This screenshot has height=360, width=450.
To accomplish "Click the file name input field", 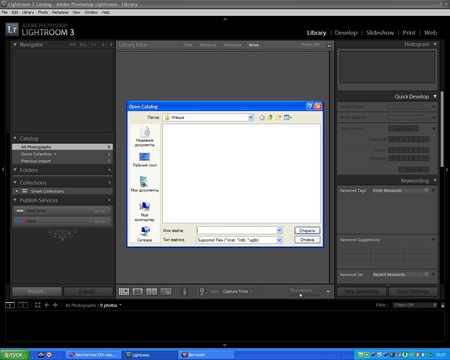I will pyautogui.click(x=236, y=230).
